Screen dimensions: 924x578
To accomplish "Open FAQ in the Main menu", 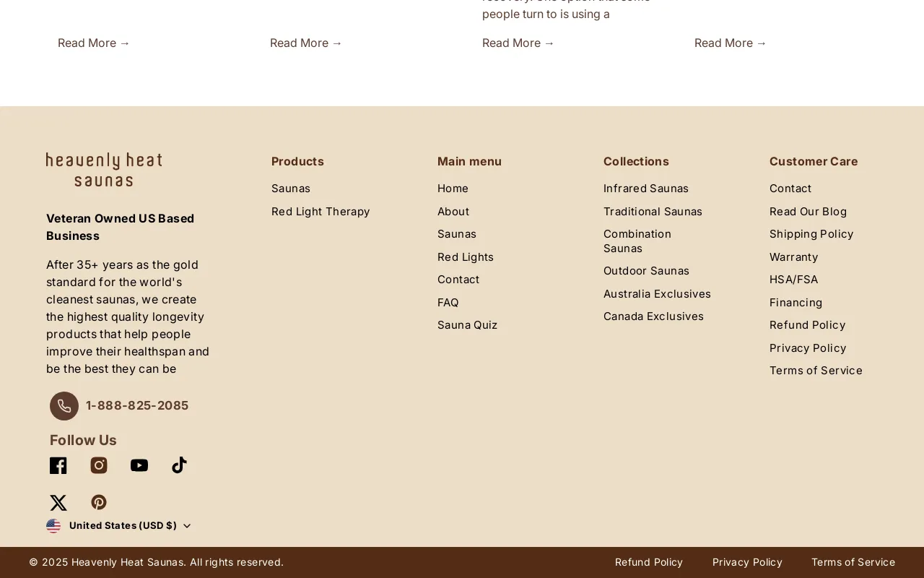I will [x=448, y=301].
